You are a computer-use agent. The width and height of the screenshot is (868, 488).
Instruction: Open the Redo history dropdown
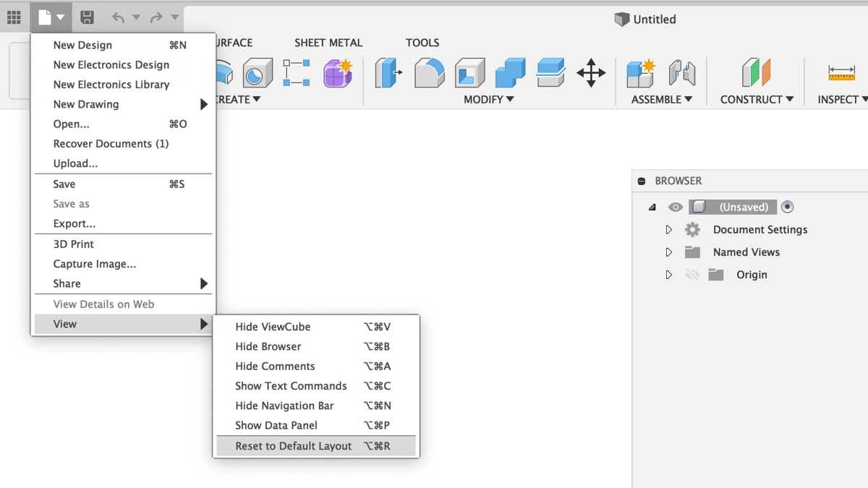[x=174, y=17]
